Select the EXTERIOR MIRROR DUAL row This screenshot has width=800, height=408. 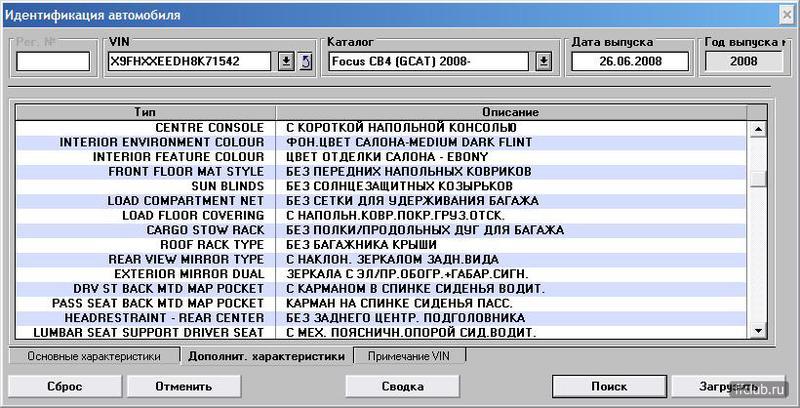pos(381,275)
